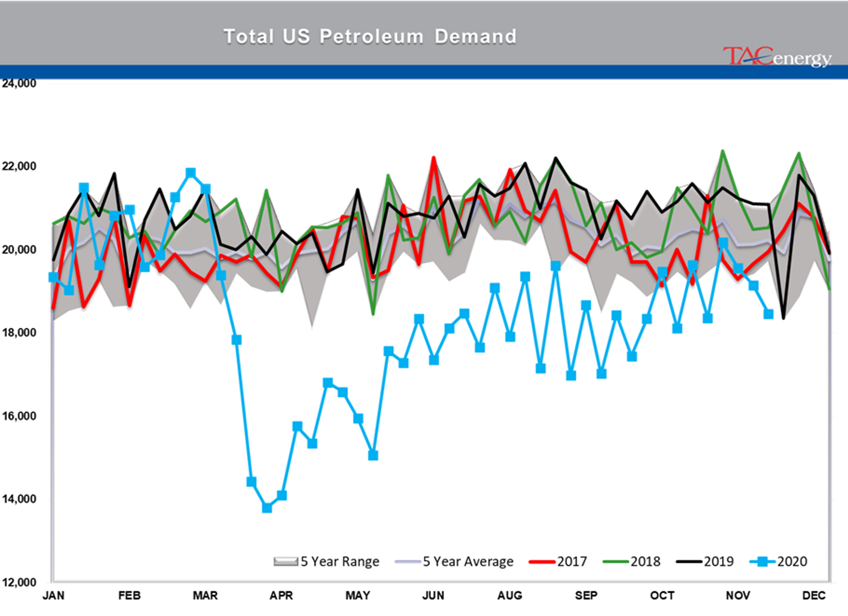Click the FEB x-axis label
The height and width of the screenshot is (616, 848).
click(129, 595)
